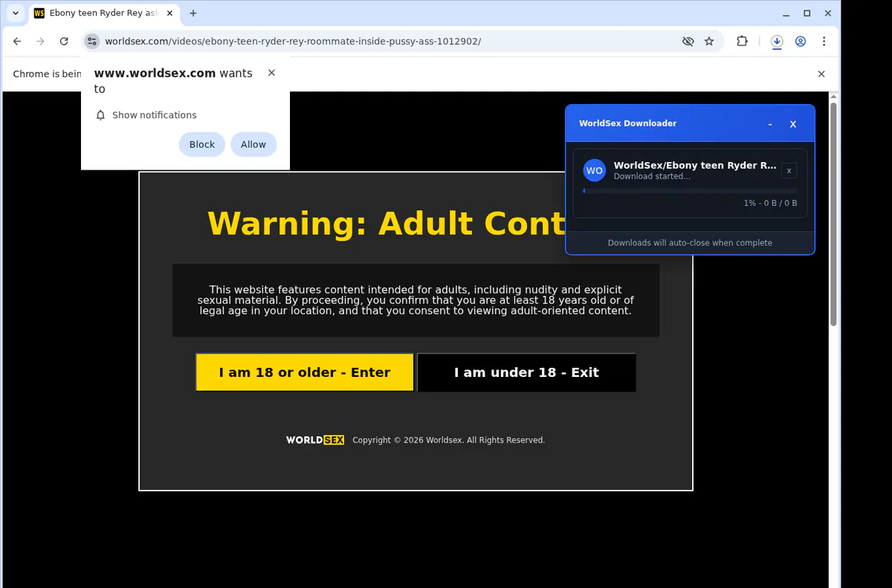The width and height of the screenshot is (892, 588).
Task: Open site information icon in address bar
Action: (91, 42)
